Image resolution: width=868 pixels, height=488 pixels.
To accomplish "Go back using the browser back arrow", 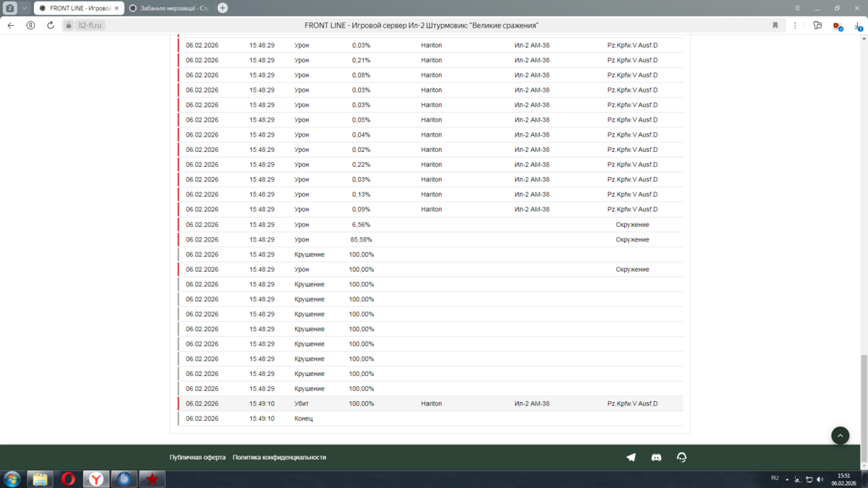I will click(11, 25).
